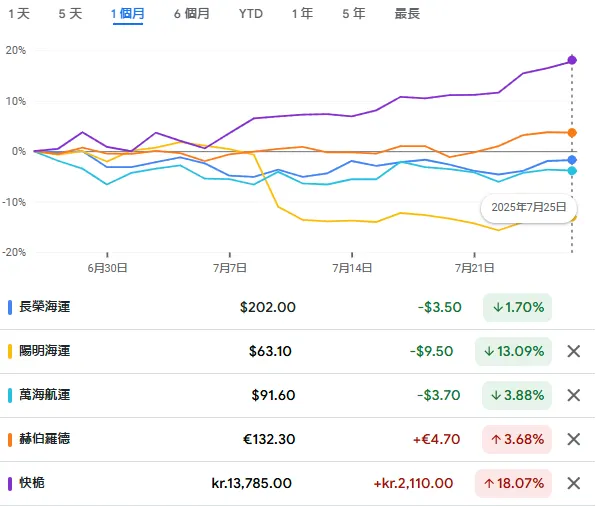Click the 7月21日 axis label
596x506 pixels.
[x=474, y=268]
